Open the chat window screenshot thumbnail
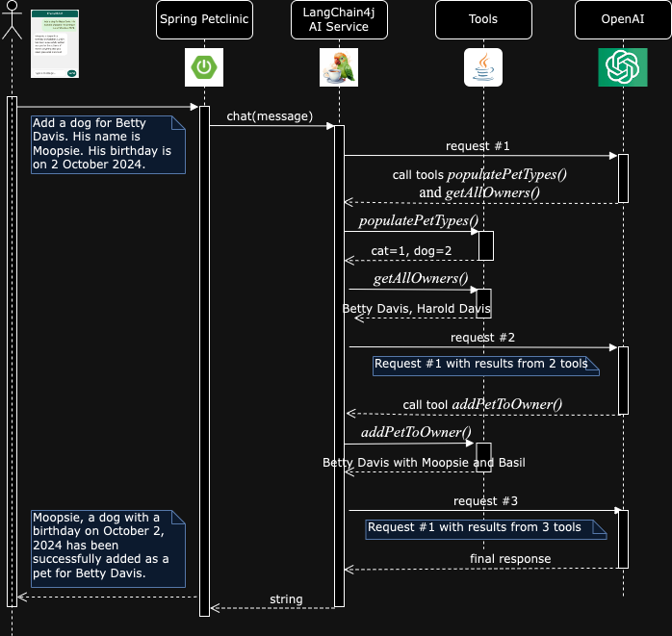This screenshot has width=672, height=636. click(x=55, y=43)
